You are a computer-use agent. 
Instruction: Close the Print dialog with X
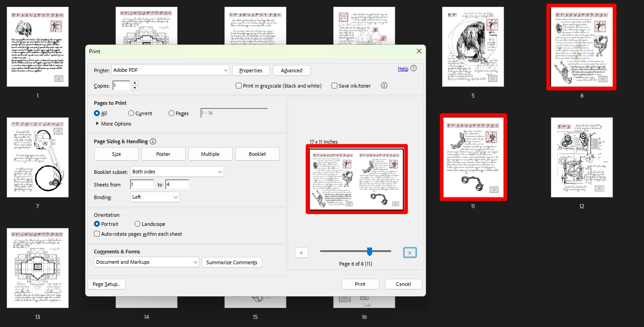pos(418,51)
